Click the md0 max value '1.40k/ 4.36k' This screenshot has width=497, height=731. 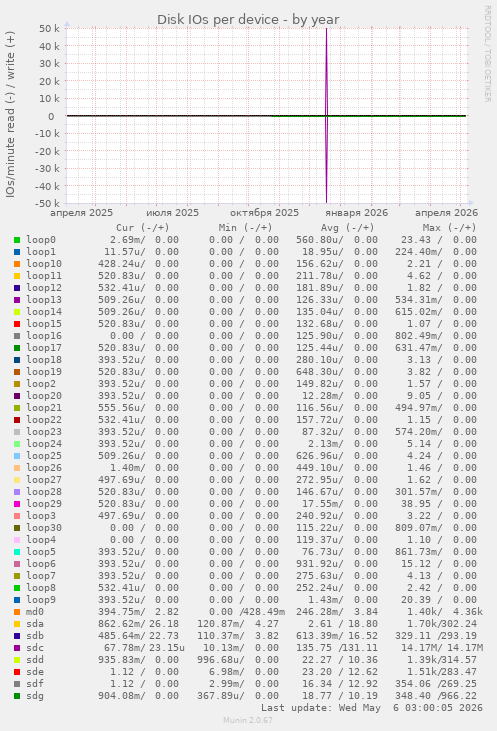[x=445, y=612]
